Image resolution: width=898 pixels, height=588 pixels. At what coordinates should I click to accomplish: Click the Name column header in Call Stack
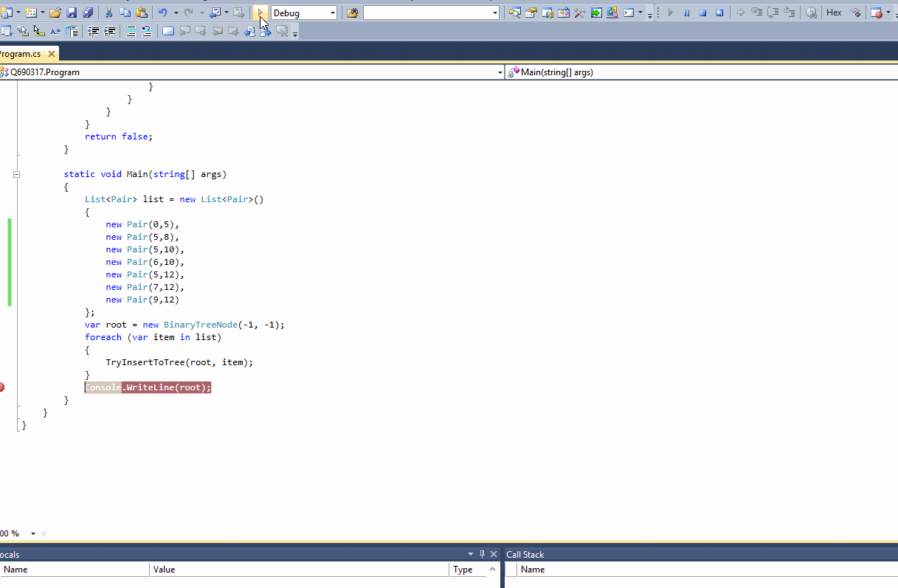[x=708, y=570]
